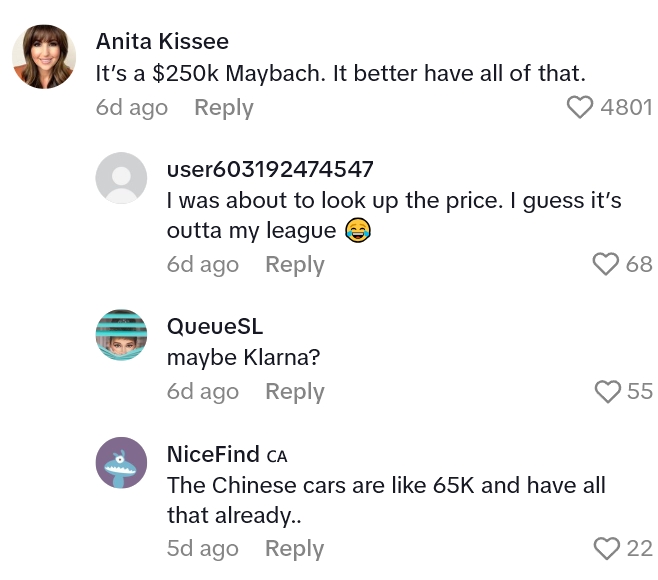Open Anita Kissee username link

tap(162, 41)
